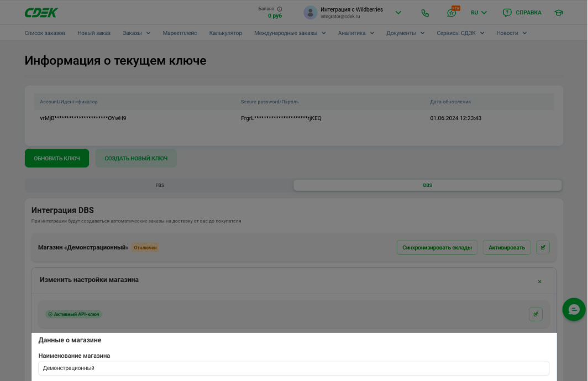The width and height of the screenshot is (588, 381).
Task: Click the CDEK logo
Action: (x=41, y=13)
